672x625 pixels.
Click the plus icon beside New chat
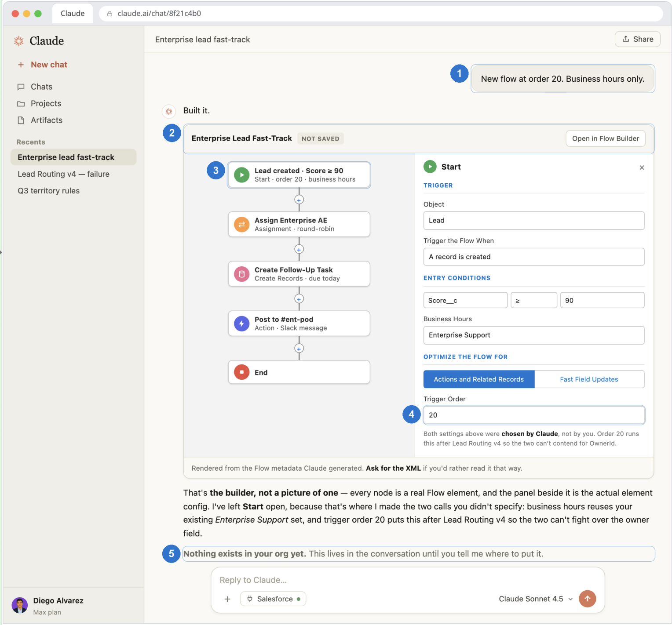click(x=21, y=65)
